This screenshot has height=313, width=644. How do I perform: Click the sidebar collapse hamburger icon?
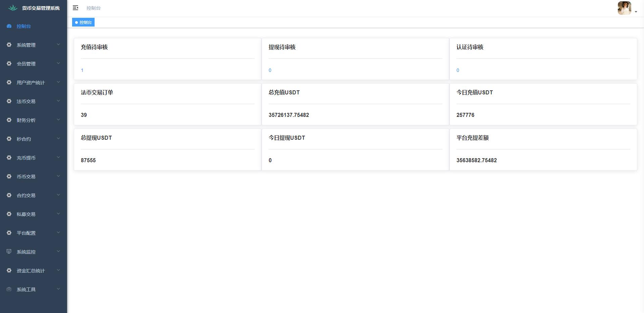75,8
